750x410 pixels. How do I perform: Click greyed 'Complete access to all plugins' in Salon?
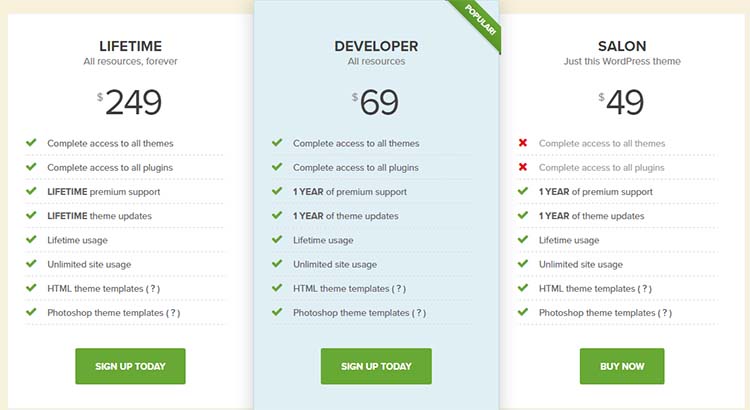(601, 167)
